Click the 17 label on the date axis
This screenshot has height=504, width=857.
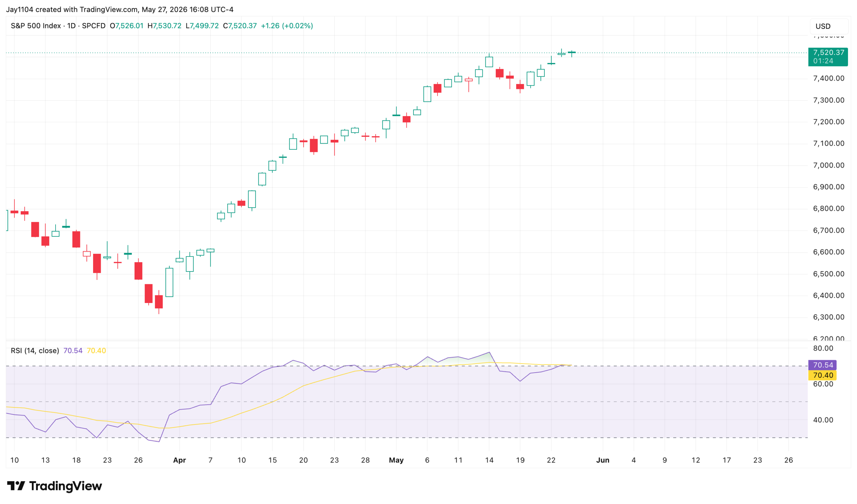click(x=727, y=461)
